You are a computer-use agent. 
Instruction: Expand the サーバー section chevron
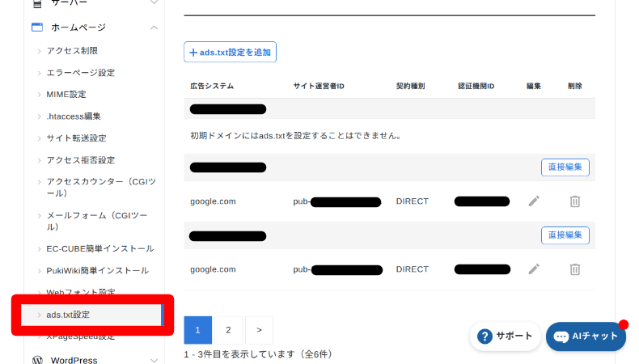(154, 2)
